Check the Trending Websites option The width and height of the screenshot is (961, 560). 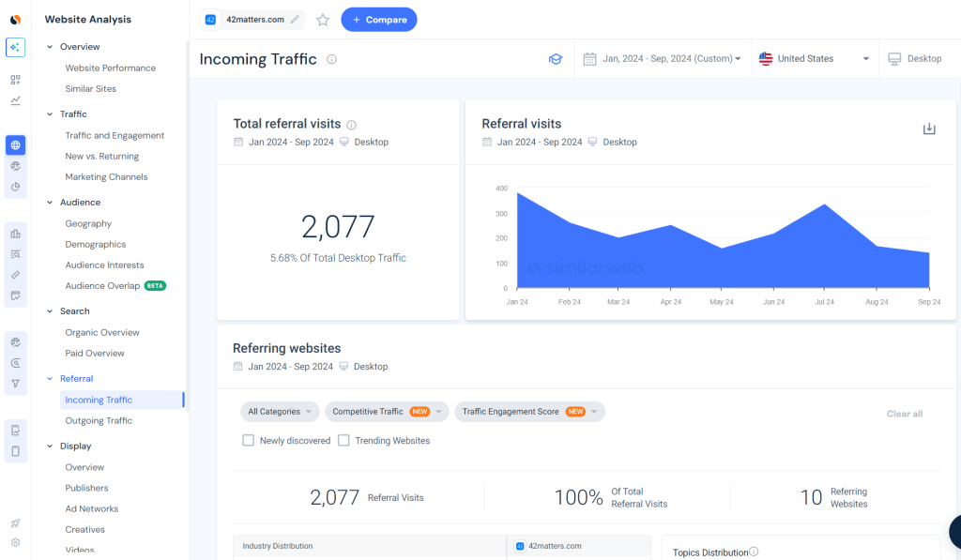pyautogui.click(x=343, y=440)
